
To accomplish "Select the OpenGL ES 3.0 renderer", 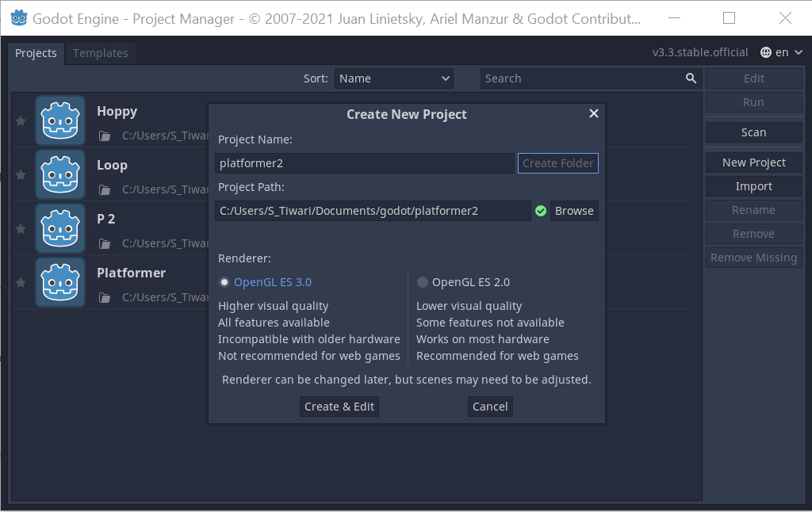I will (265, 282).
